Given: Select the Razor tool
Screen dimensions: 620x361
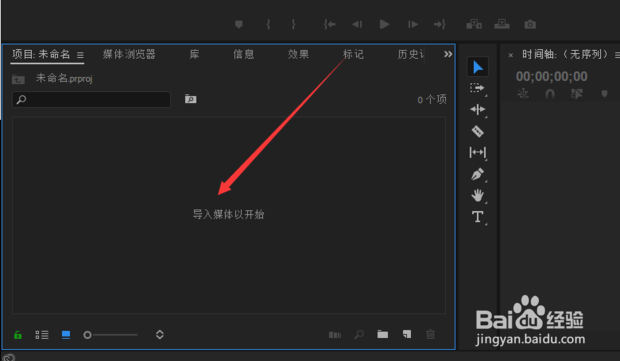Looking at the screenshot, I should tap(478, 131).
